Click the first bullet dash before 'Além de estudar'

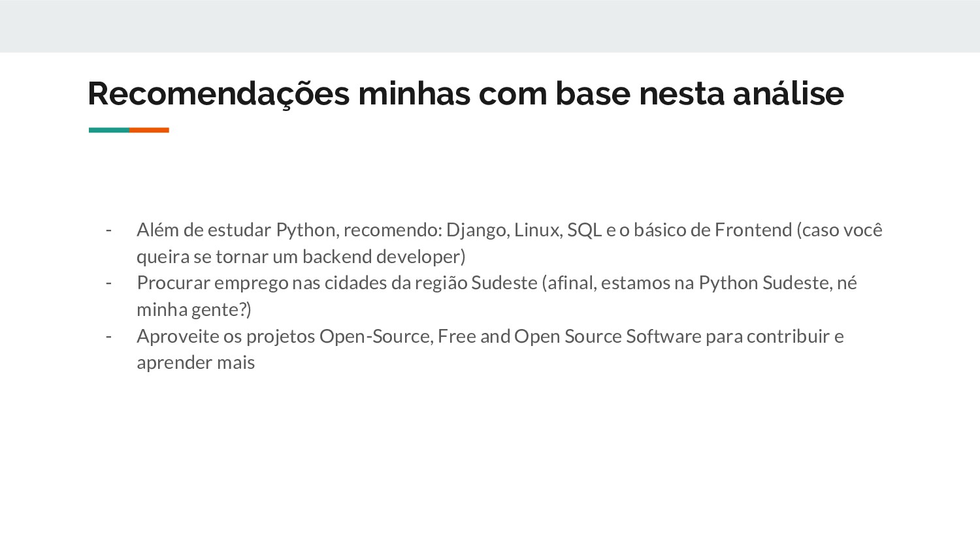108,230
